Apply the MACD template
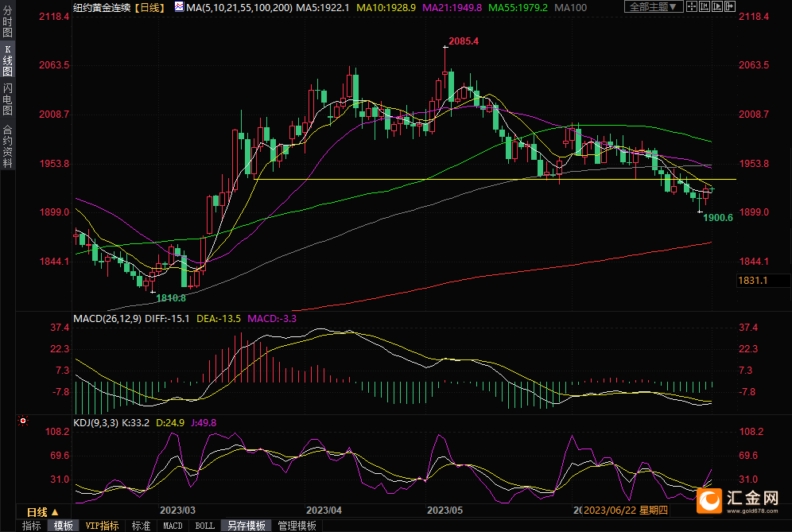The width and height of the screenshot is (792, 532). [x=173, y=526]
